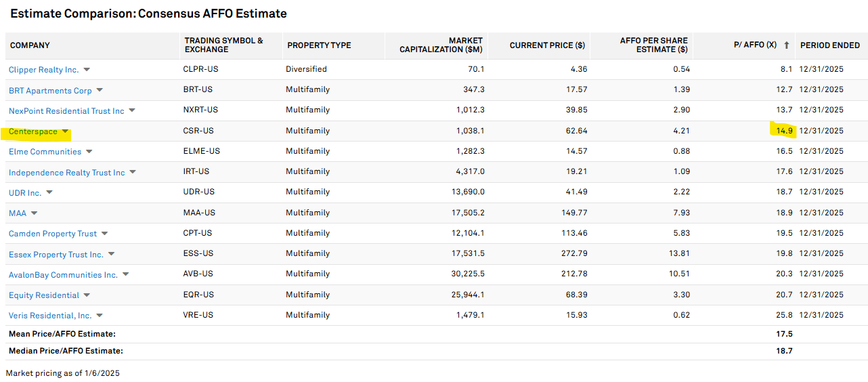
Task: Click dropdown arrow beside Elme Communities
Action: [89, 152]
